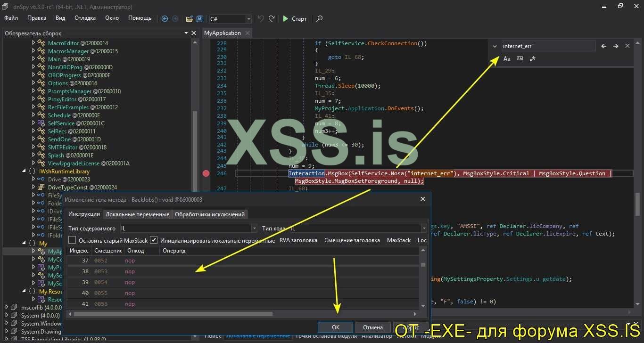The image size is (644, 343).
Task: Switch to the Обработчики исключений dialog tab
Action: click(210, 214)
